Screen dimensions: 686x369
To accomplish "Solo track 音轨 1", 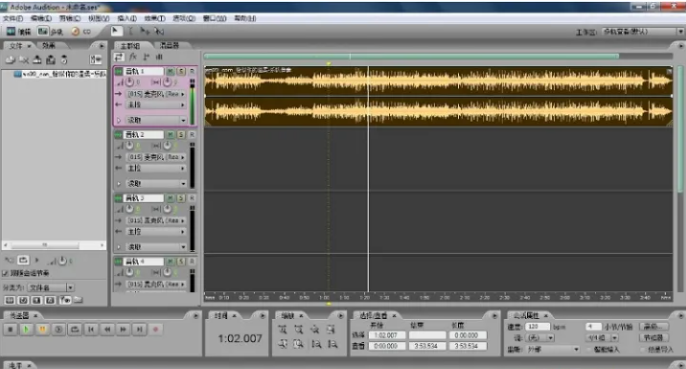I will click(x=181, y=71).
